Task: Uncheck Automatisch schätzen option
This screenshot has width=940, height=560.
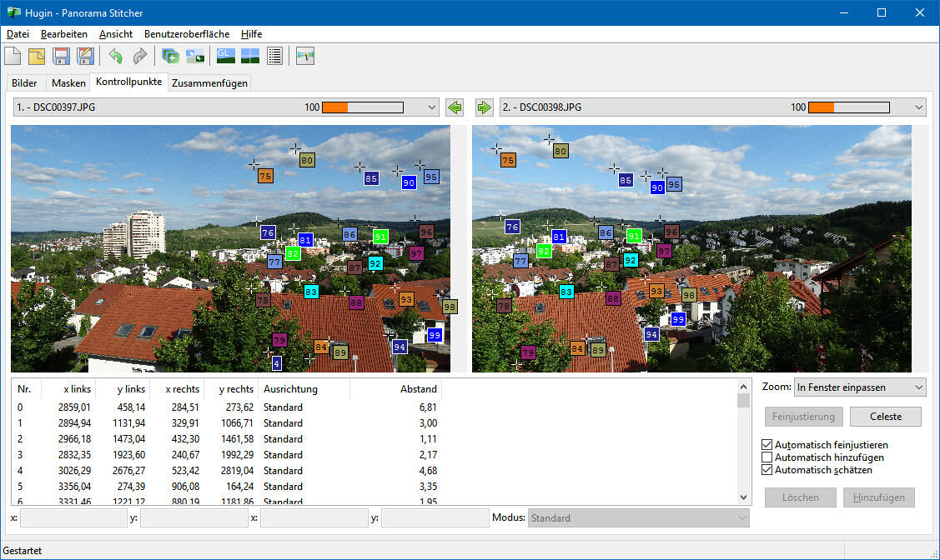Action: tap(767, 470)
